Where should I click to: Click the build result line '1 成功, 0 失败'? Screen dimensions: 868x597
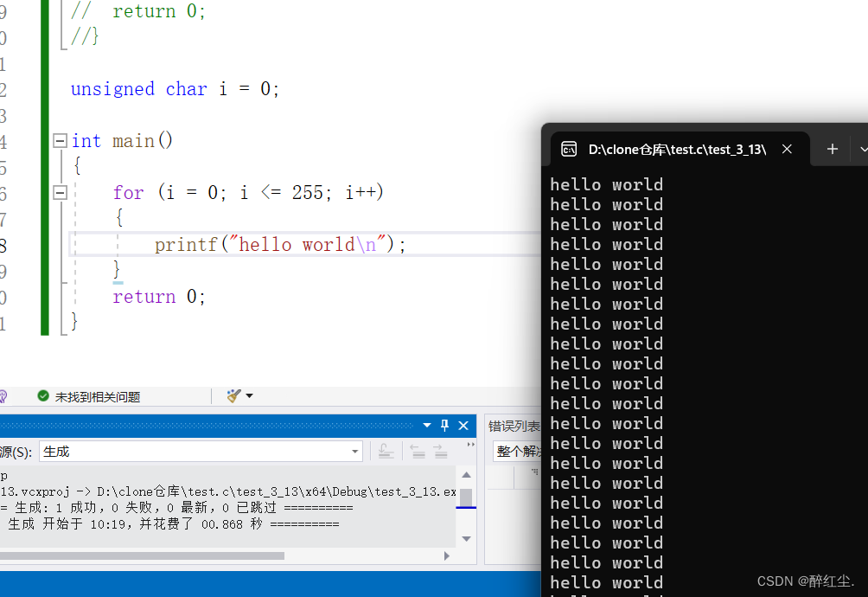coord(176,508)
